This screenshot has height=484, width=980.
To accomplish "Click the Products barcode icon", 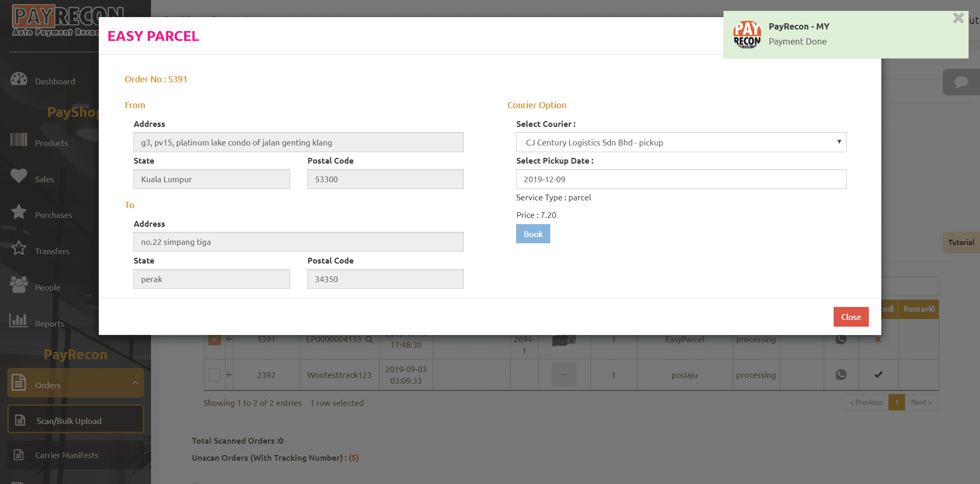I will 19,140.
